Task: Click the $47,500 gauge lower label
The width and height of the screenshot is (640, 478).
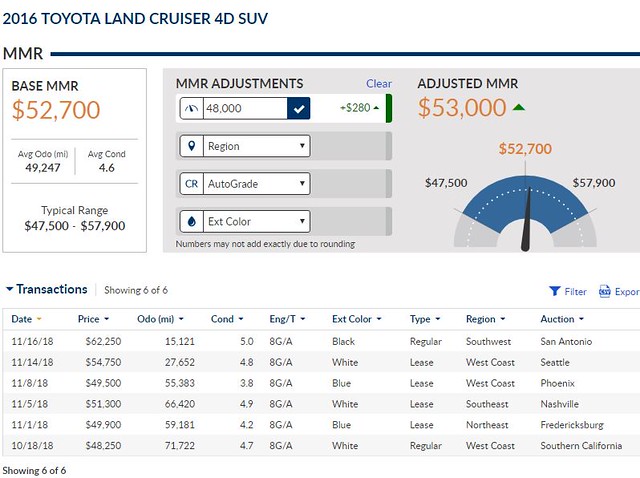Action: [x=446, y=182]
